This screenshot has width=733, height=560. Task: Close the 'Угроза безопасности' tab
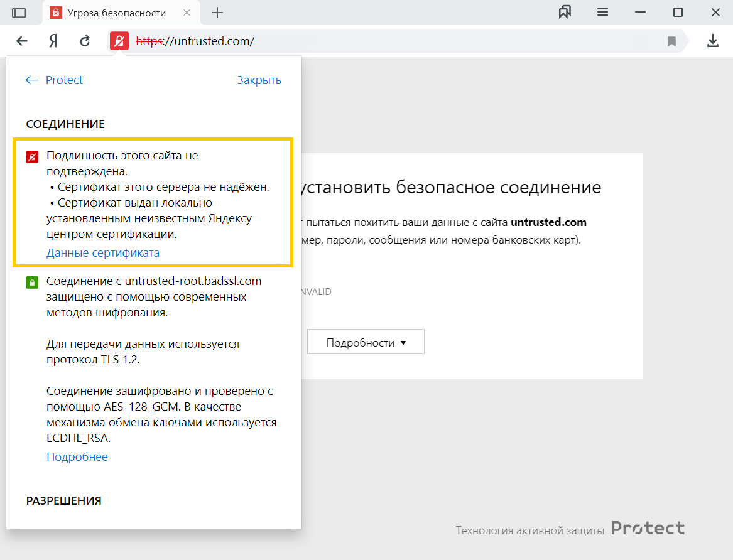(x=187, y=13)
